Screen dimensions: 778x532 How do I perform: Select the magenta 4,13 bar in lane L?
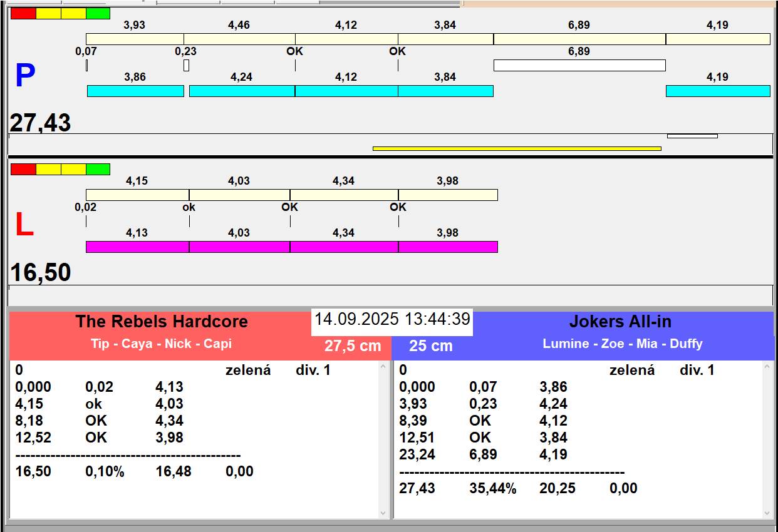pyautogui.click(x=137, y=247)
